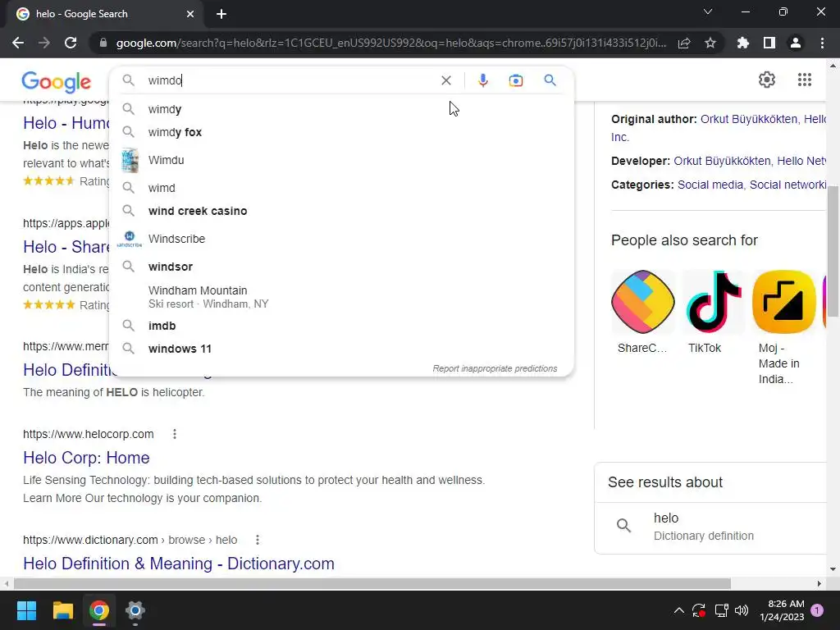Open options for dictionary.com result

(258, 540)
